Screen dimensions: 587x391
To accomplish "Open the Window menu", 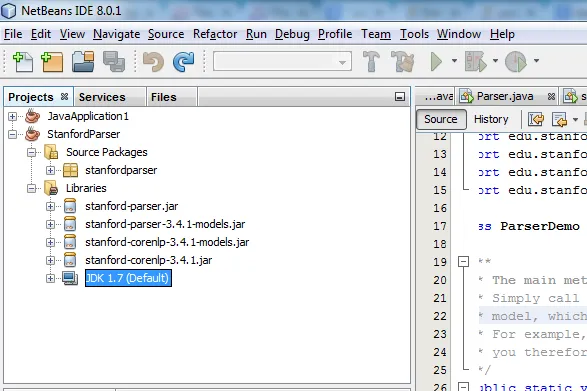I will point(459,34).
